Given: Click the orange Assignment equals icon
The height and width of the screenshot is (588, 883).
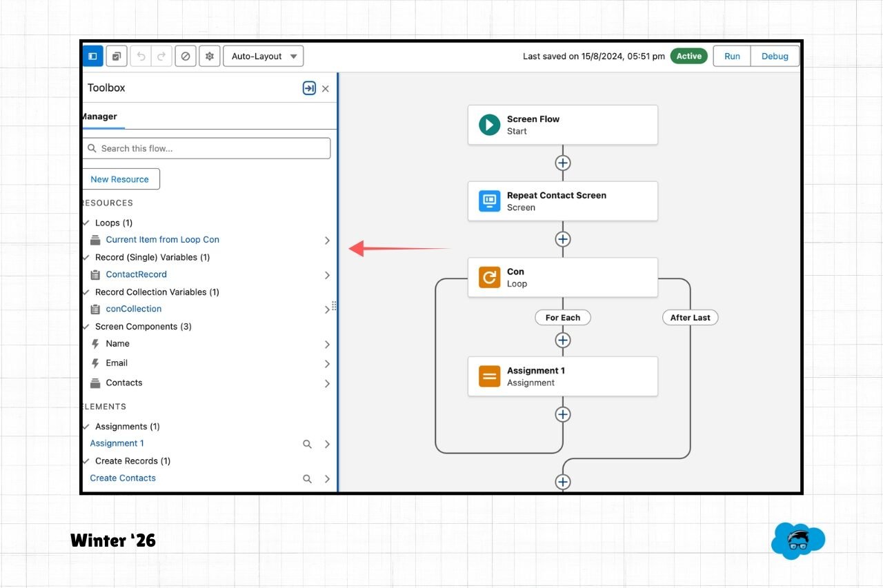Looking at the screenshot, I should pyautogui.click(x=490, y=376).
